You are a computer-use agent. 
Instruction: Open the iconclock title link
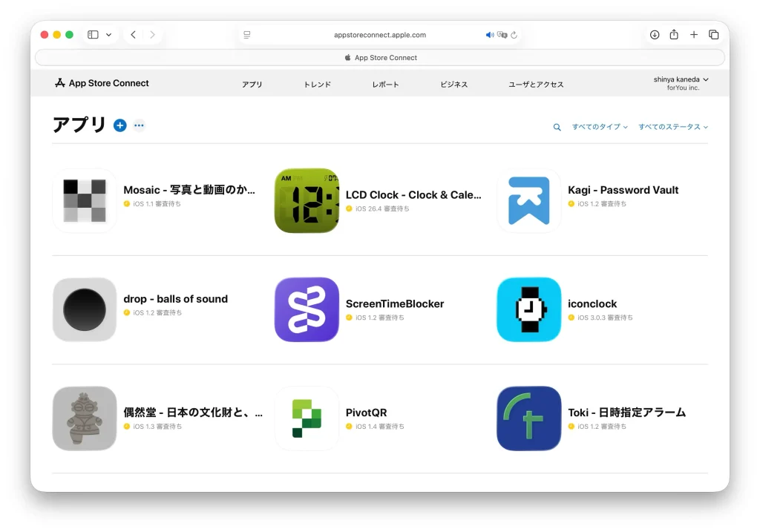(592, 303)
